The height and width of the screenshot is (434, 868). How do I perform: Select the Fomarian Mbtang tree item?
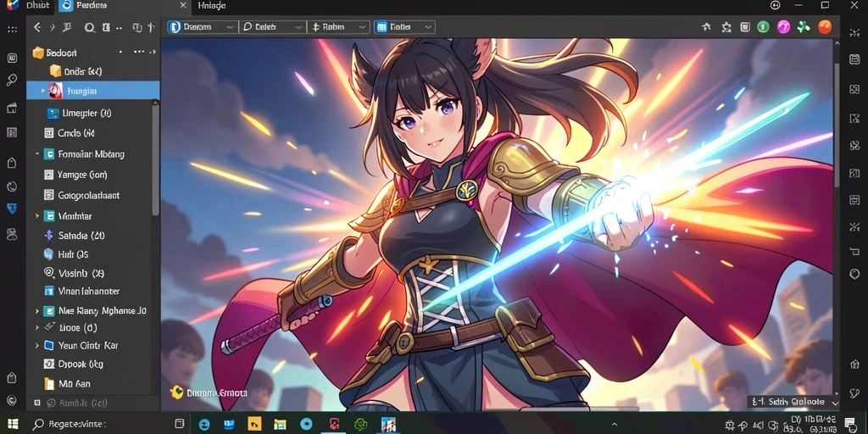(92, 154)
